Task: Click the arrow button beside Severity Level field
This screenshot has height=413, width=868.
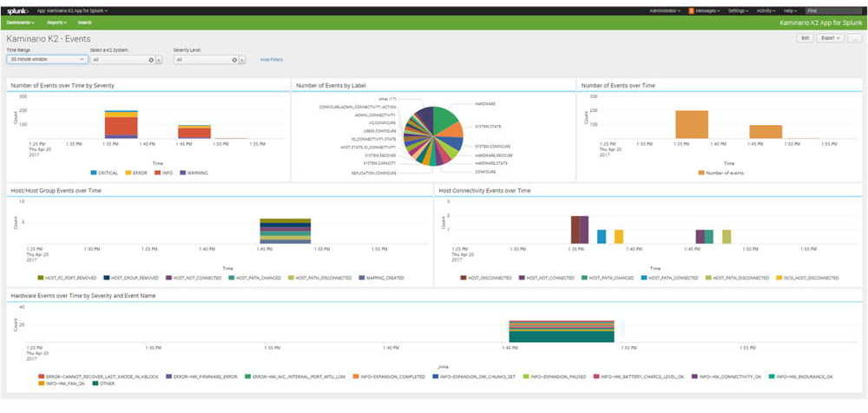Action: (x=242, y=60)
